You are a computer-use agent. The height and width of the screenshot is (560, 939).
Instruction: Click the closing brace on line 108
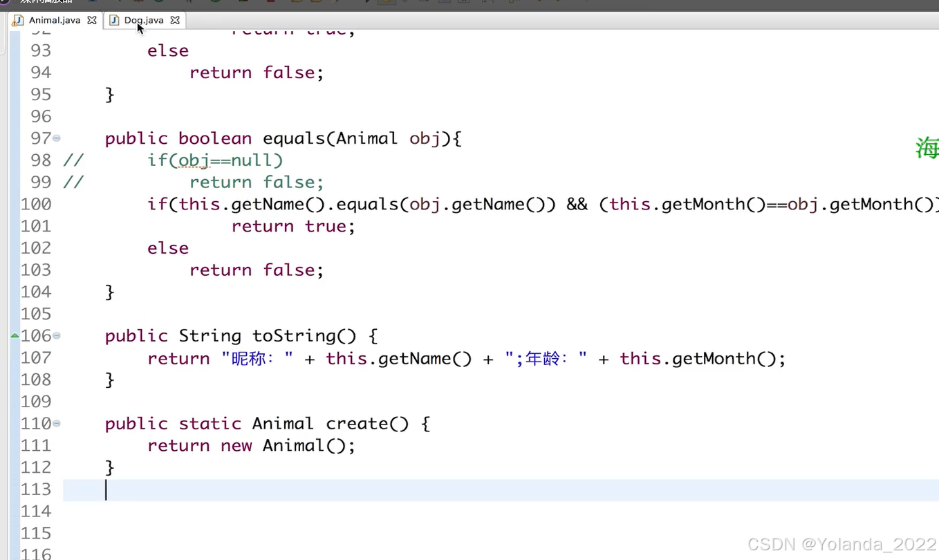click(109, 380)
